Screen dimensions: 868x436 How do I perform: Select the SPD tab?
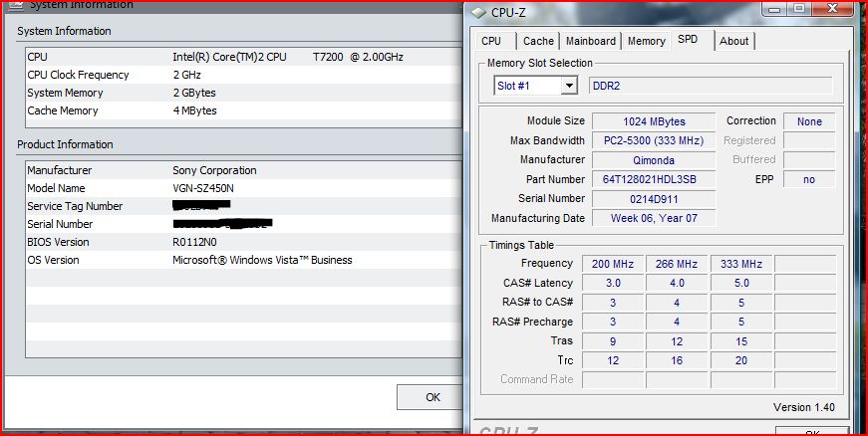pyautogui.click(x=688, y=40)
